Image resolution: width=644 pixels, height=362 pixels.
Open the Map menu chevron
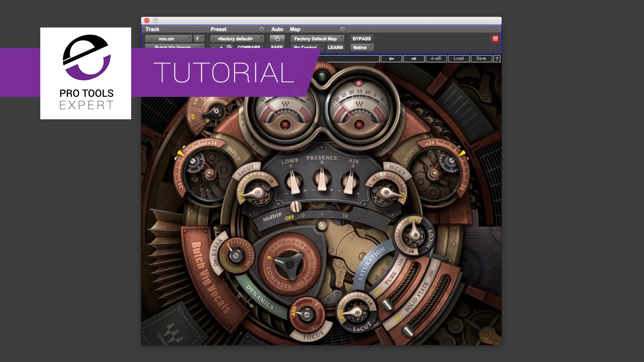coord(342,29)
